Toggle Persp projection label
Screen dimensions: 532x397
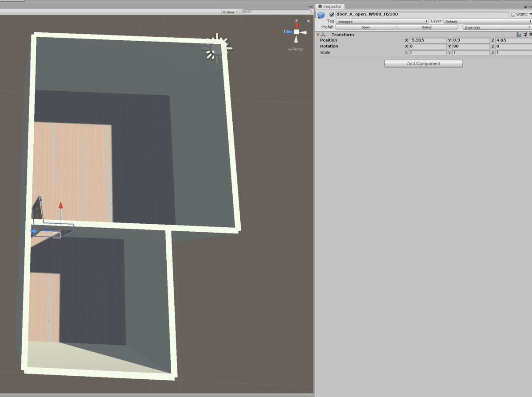[296, 49]
